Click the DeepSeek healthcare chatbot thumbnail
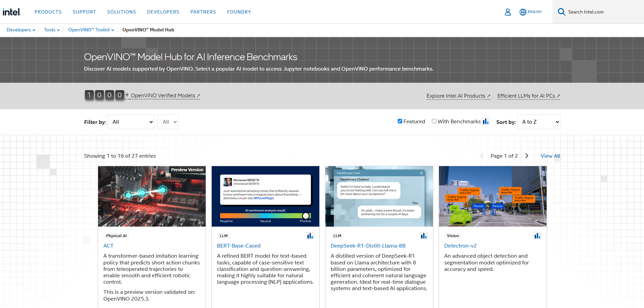The image size is (644, 308). click(x=379, y=196)
